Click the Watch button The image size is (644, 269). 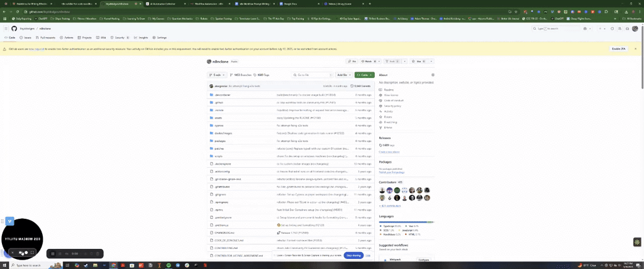tap(369, 61)
